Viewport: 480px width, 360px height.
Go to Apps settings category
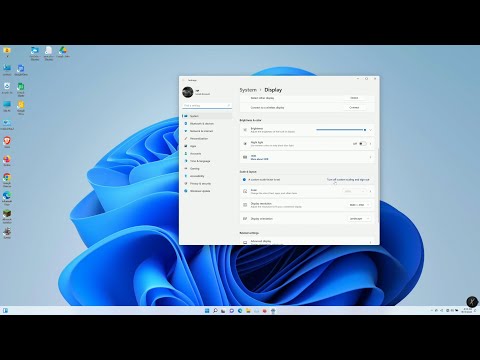click(x=207, y=146)
